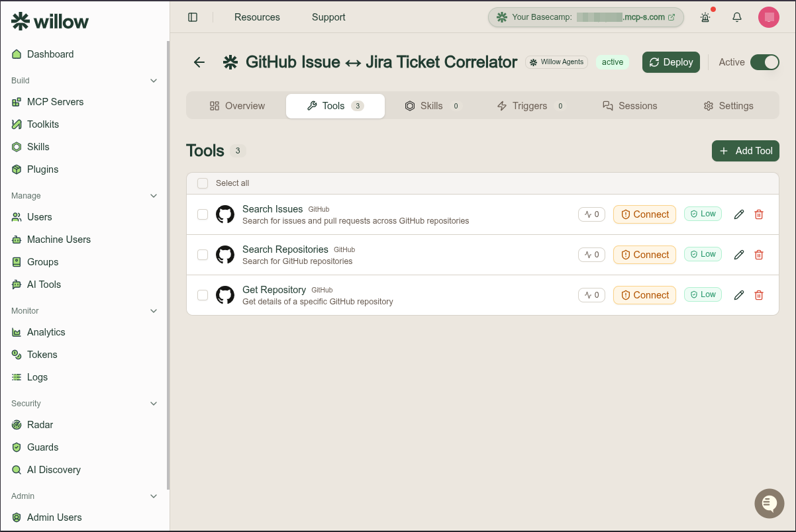Viewport: 796px width, 532px height.
Task: Delete the Search Issues tool
Action: pyautogui.click(x=759, y=214)
